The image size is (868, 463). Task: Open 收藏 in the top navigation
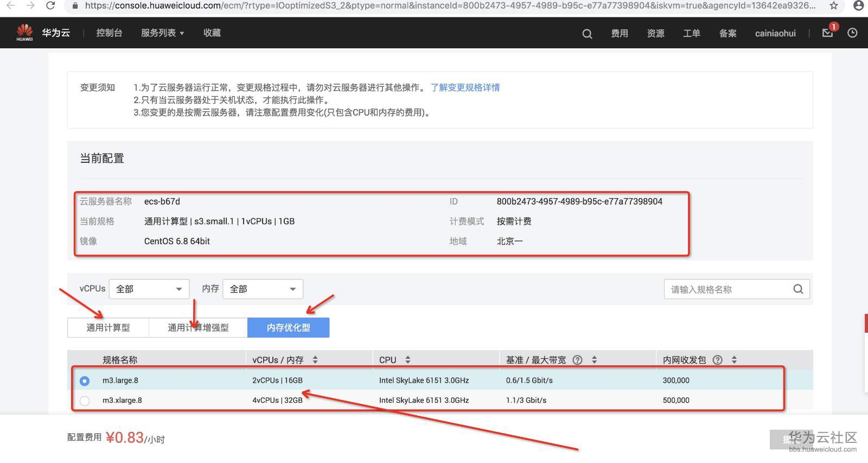(212, 33)
